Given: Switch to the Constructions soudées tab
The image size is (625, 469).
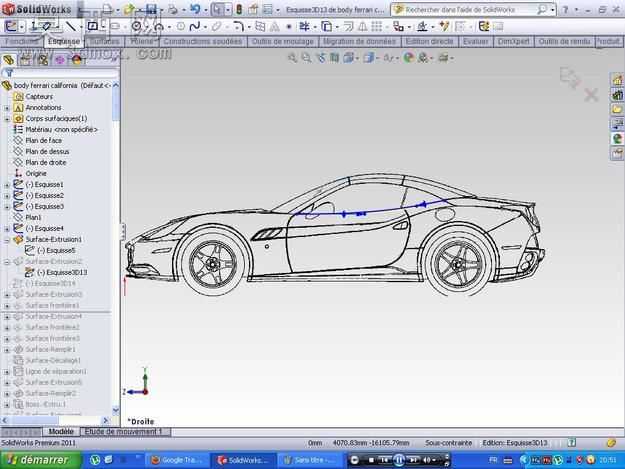Looking at the screenshot, I should point(202,41).
